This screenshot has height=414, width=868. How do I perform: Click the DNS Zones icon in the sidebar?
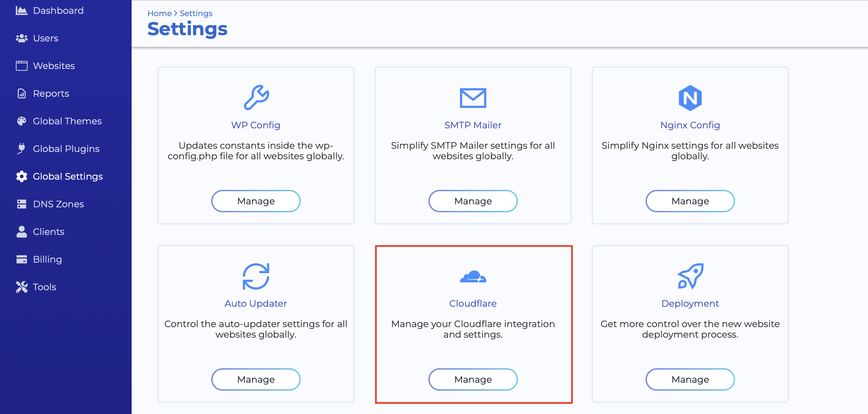click(22, 204)
